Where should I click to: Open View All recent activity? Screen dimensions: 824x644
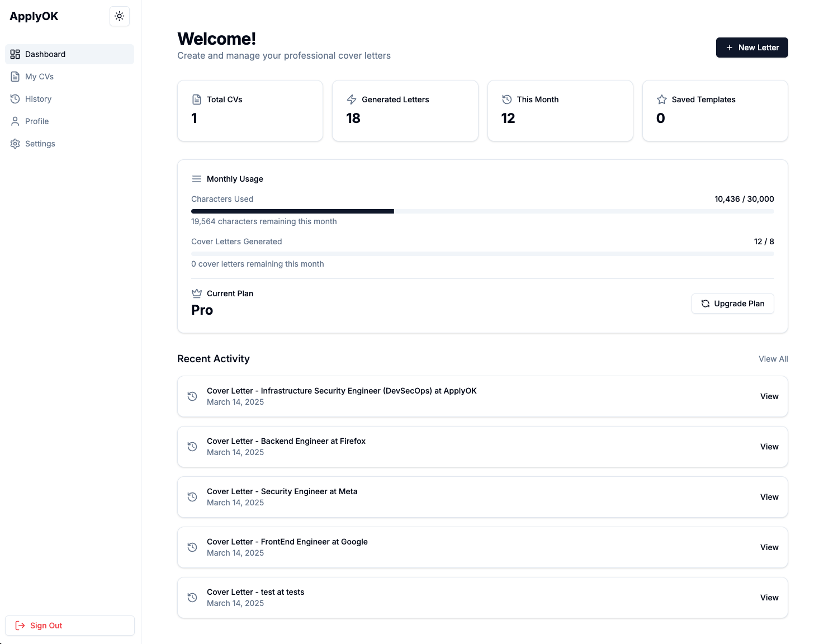click(x=773, y=359)
